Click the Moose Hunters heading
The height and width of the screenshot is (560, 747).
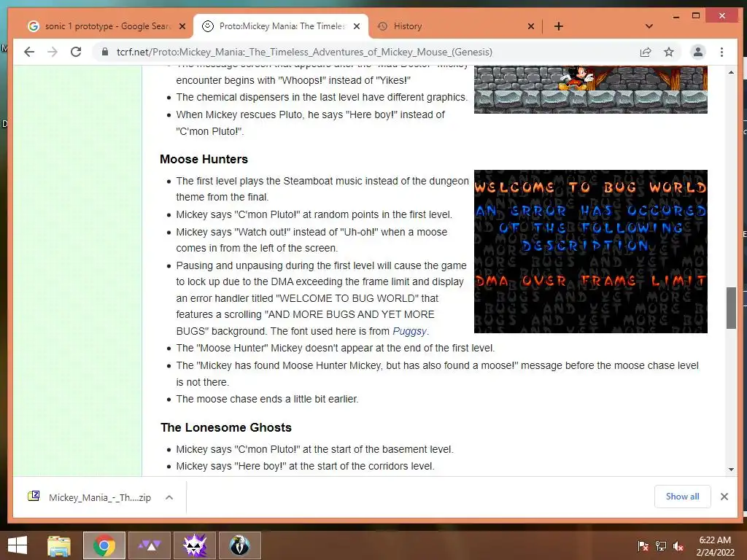pos(204,159)
